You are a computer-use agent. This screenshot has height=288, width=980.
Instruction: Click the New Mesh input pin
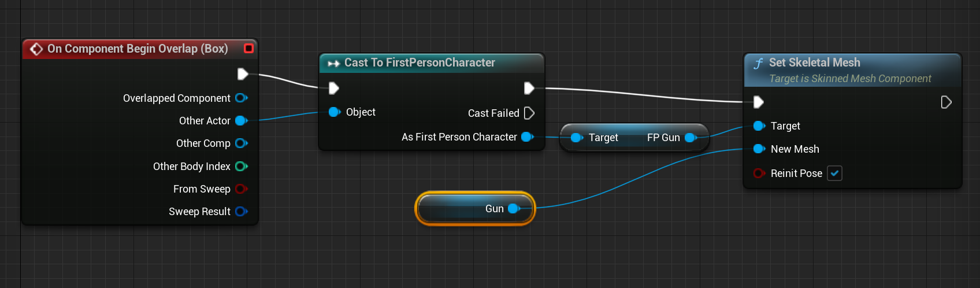tap(759, 149)
